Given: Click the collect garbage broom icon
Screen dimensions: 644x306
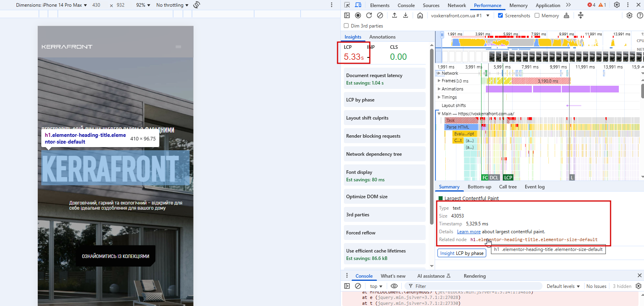Looking at the screenshot, I should [x=566, y=15].
